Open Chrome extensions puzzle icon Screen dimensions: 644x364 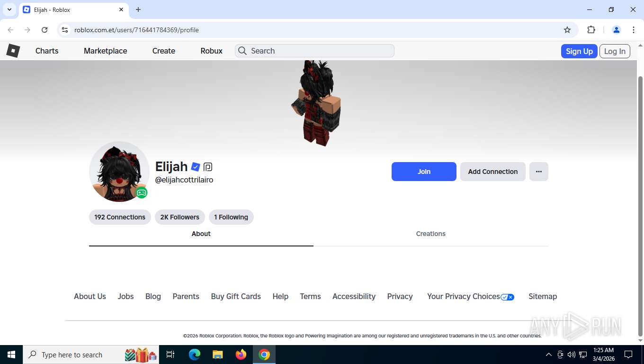pyautogui.click(x=591, y=30)
